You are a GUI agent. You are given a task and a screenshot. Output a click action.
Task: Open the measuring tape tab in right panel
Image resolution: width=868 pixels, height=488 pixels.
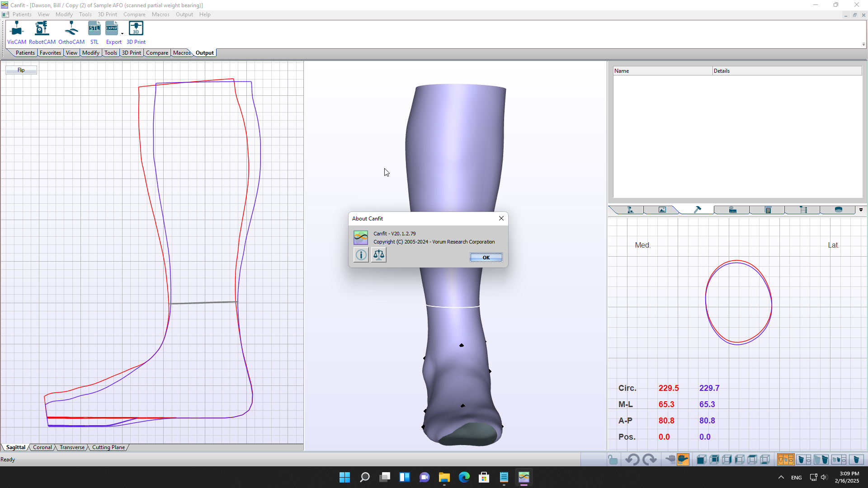click(x=732, y=210)
